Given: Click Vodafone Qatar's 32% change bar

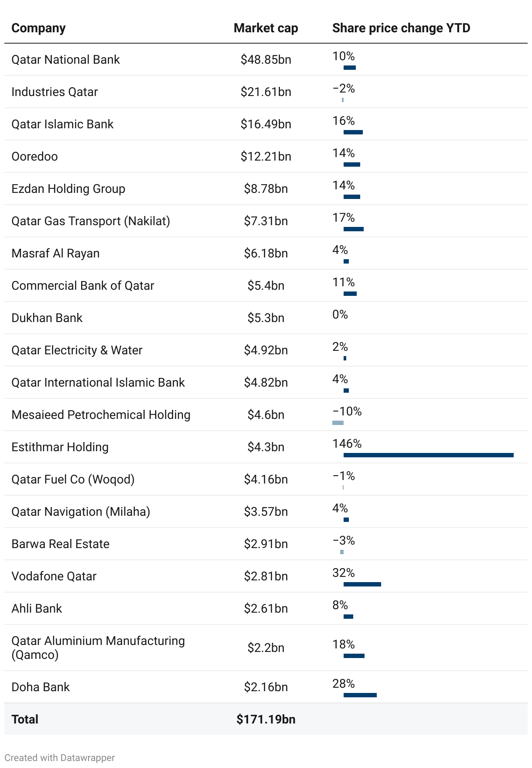Looking at the screenshot, I should coord(362,584).
